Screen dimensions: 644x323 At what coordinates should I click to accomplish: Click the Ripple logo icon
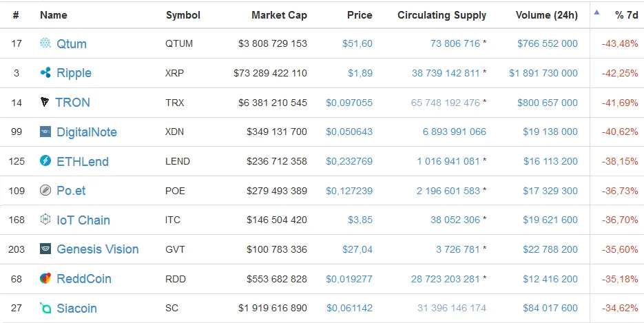click(45, 72)
